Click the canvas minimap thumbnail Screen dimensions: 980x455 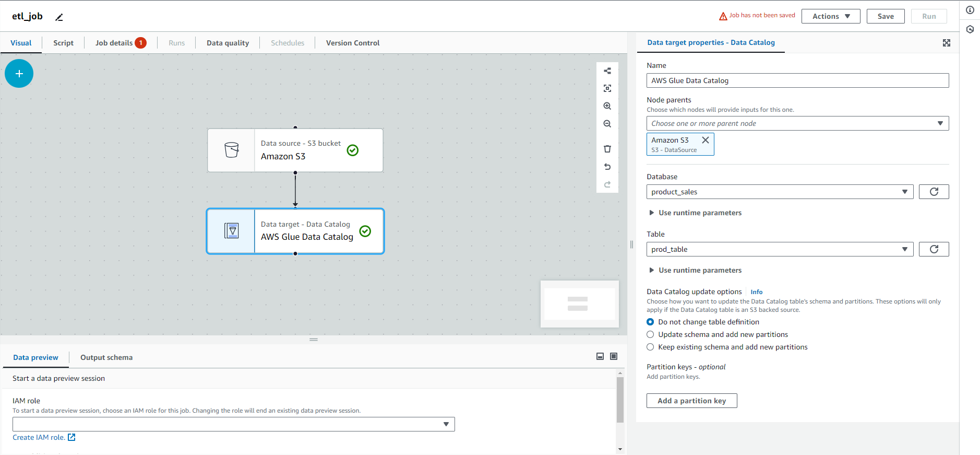(x=579, y=304)
